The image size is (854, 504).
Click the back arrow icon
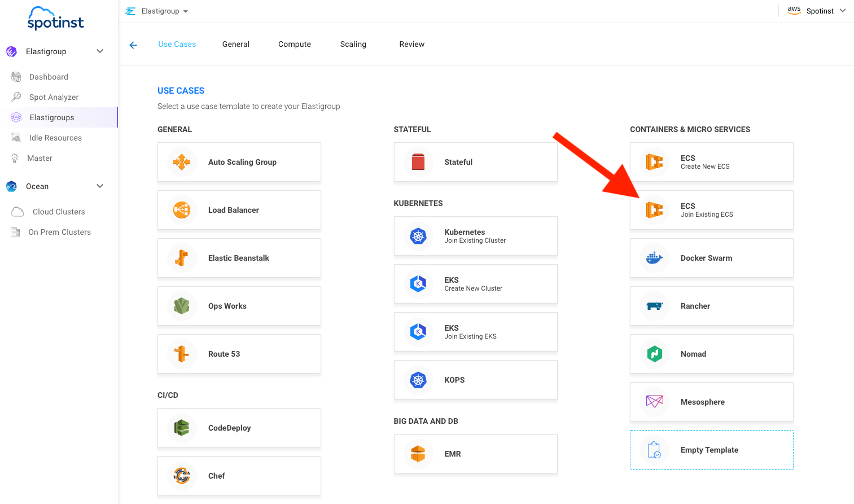pos(133,45)
